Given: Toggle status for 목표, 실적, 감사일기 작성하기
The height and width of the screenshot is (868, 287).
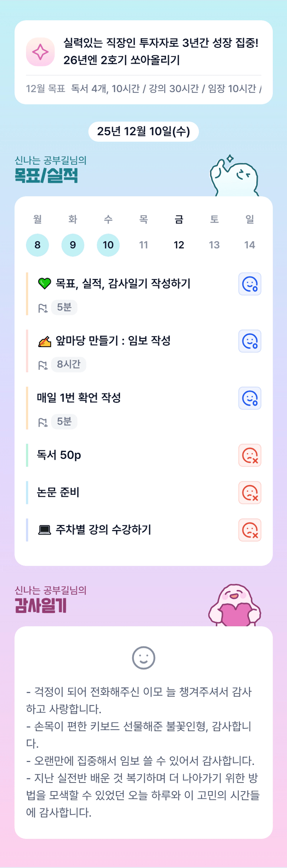Looking at the screenshot, I should pyautogui.click(x=250, y=284).
